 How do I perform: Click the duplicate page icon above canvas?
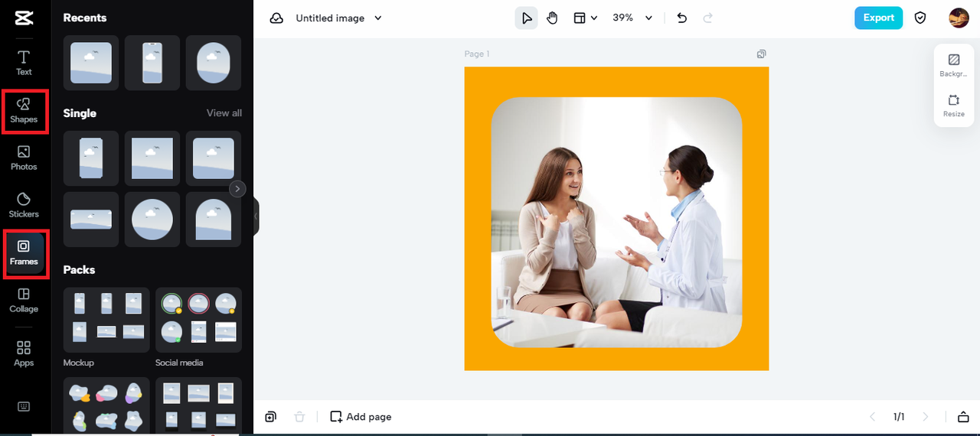coord(761,54)
